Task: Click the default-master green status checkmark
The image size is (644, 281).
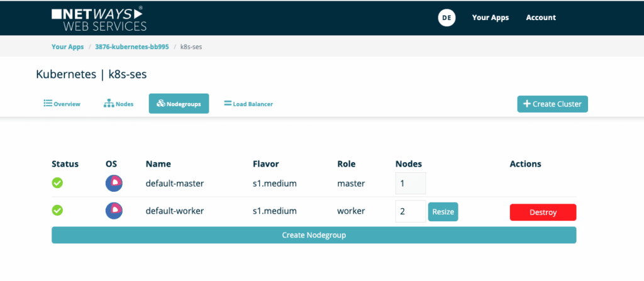Action: 58,184
